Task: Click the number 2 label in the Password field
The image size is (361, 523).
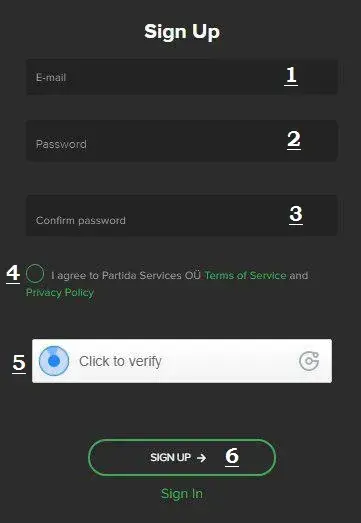Action: (x=294, y=140)
